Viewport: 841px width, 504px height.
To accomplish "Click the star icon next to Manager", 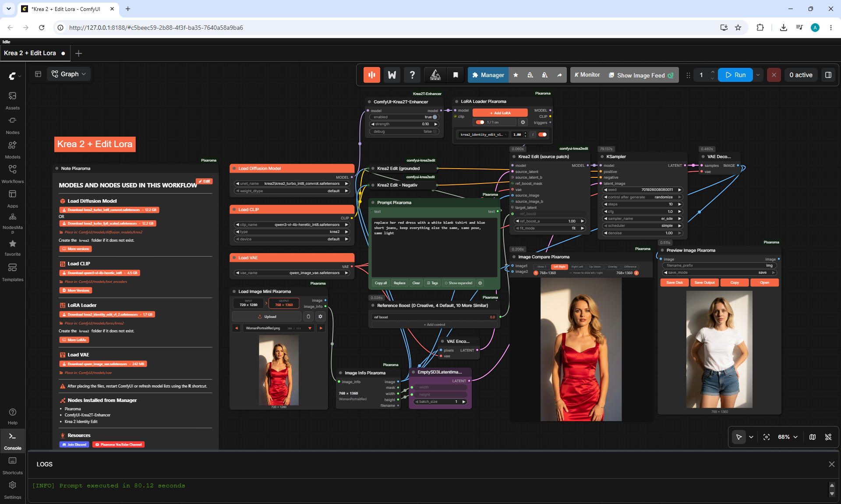I will (x=516, y=75).
